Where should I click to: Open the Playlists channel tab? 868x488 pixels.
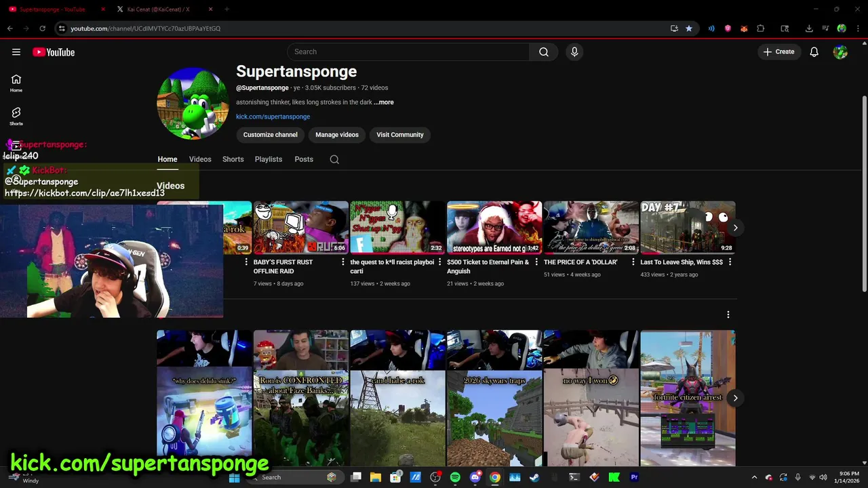click(x=269, y=159)
